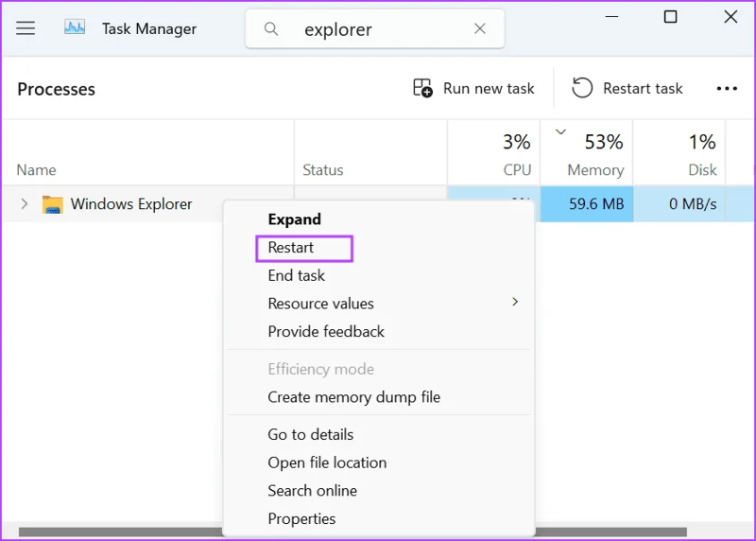This screenshot has width=756, height=541.
Task: Click the 59.6 MB memory cell
Action: click(586, 203)
